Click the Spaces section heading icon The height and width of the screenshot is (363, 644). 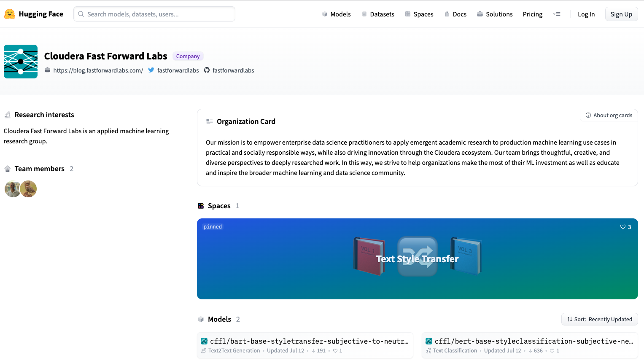pos(201,206)
